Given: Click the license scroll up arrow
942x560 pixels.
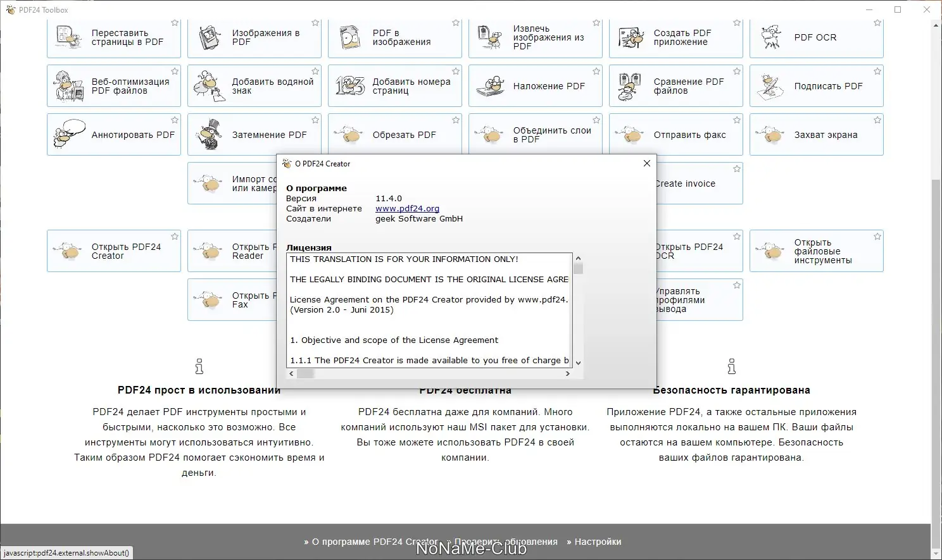Looking at the screenshot, I should click(x=578, y=258).
